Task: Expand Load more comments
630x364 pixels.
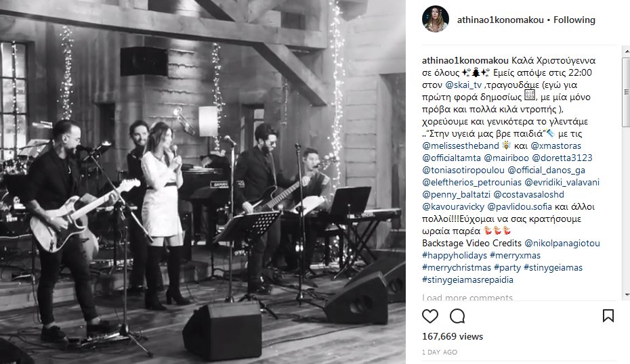Action: (467, 298)
